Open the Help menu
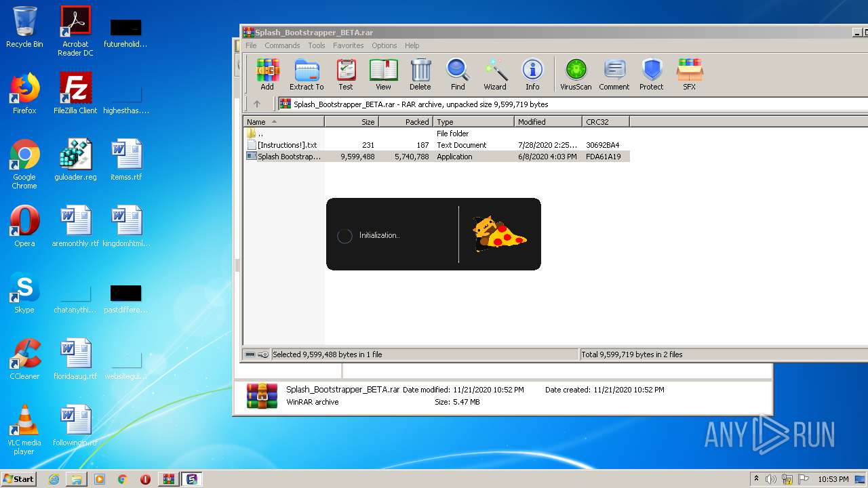Viewport: 868px width, 488px height. (412, 45)
